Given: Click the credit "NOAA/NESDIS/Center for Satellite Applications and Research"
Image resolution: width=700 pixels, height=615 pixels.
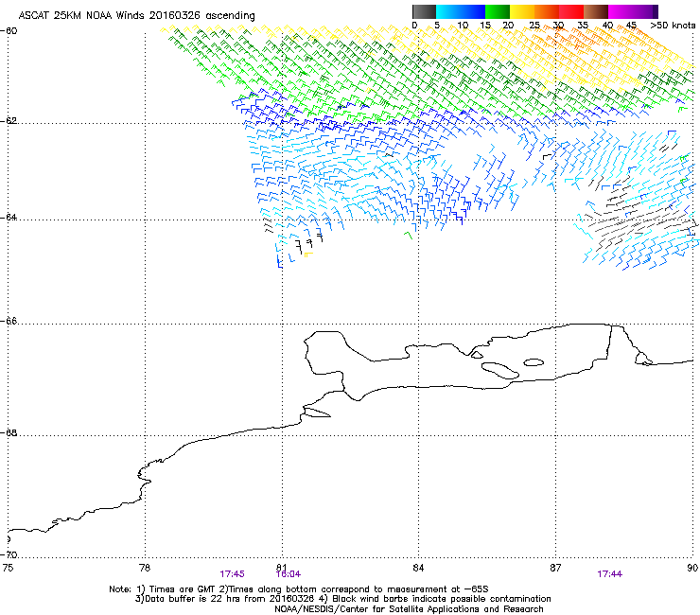Looking at the screenshot, I should pos(409,608).
